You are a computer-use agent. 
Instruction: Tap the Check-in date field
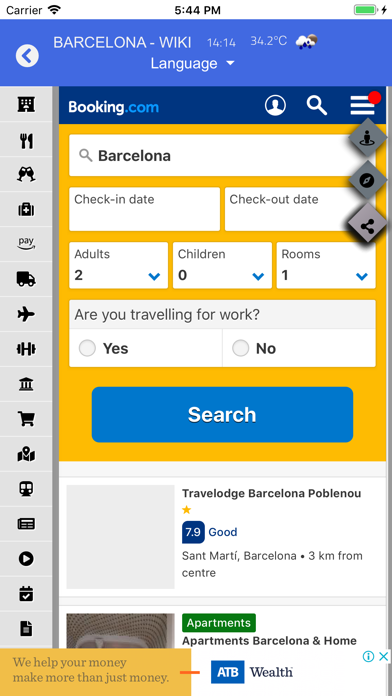click(x=144, y=209)
